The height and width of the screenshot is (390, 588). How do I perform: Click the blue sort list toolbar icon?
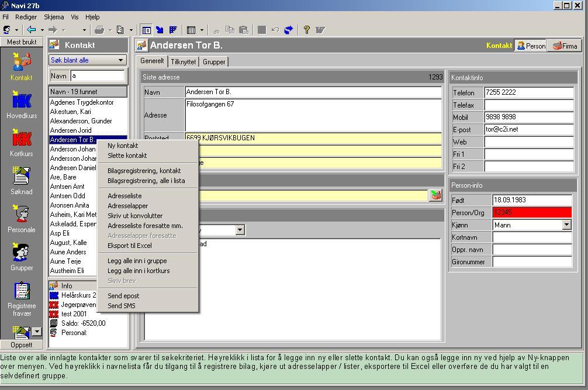point(173,30)
